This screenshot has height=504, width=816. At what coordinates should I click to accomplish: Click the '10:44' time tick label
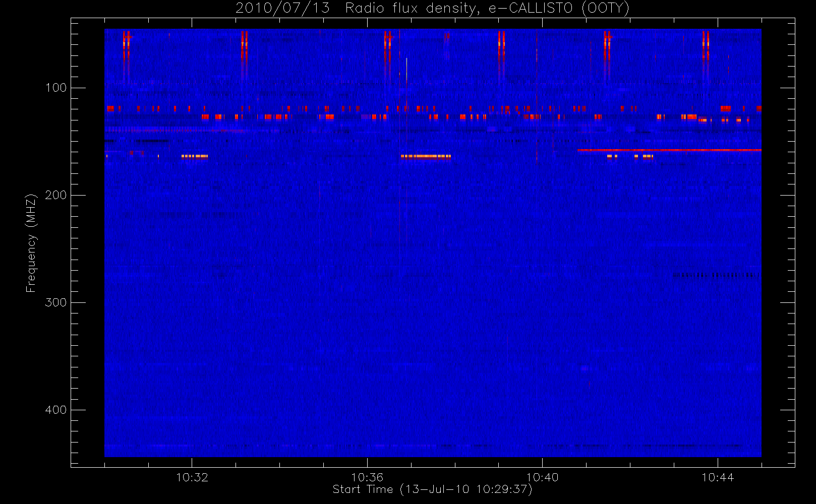click(x=718, y=477)
